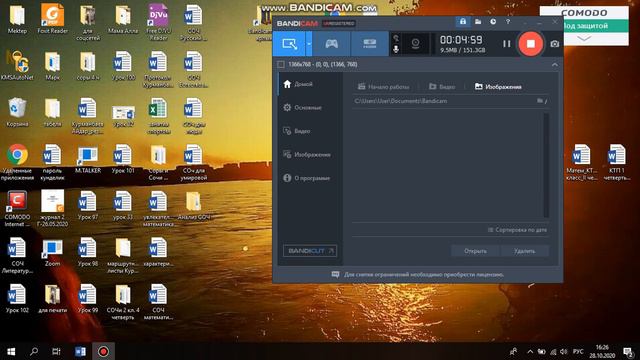Viewport: 640px width, 360px height.
Task: Open the volume control in system tray
Action: pyautogui.click(x=564, y=351)
